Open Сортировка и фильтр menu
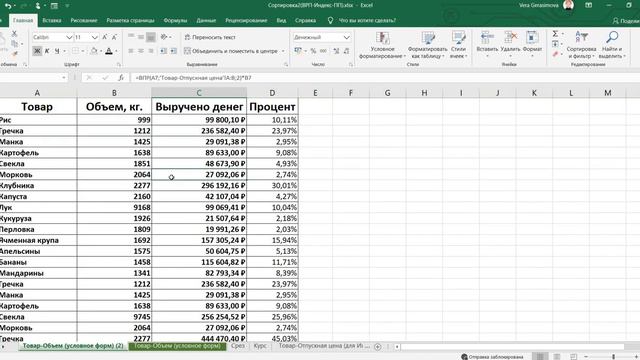 581,45
